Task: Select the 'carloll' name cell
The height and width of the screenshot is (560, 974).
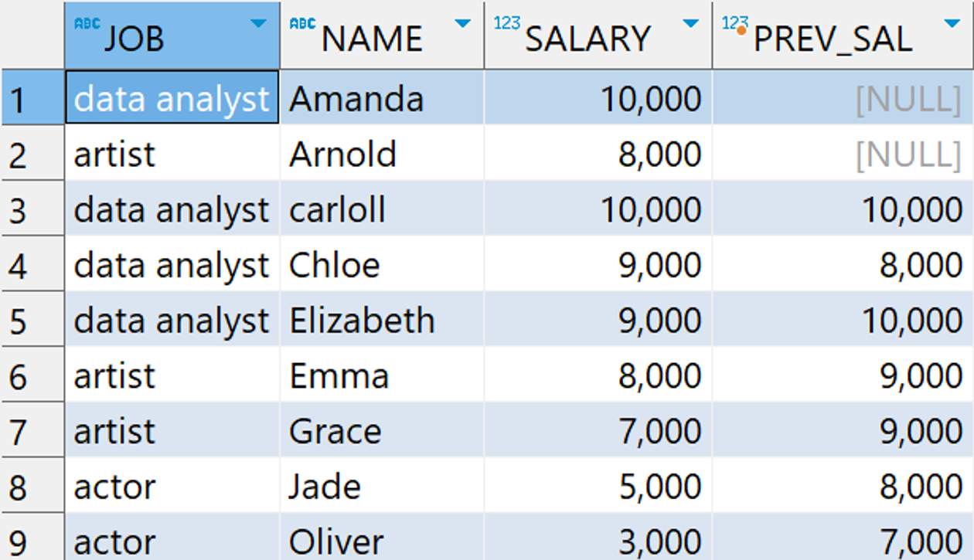Action: point(382,209)
